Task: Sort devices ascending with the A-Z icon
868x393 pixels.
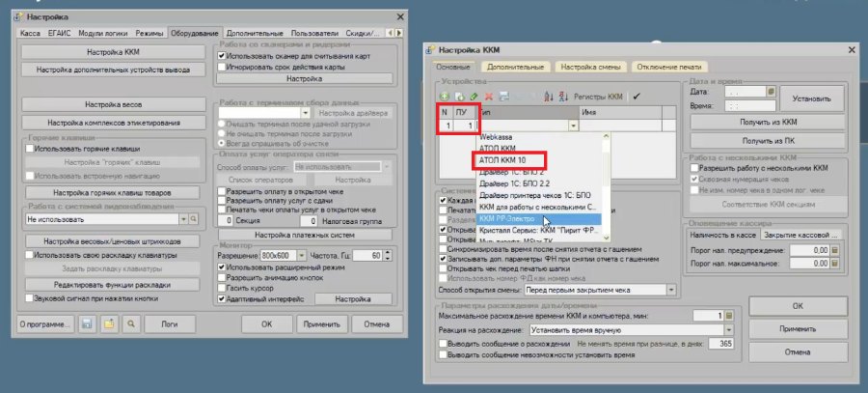Action: (x=549, y=97)
